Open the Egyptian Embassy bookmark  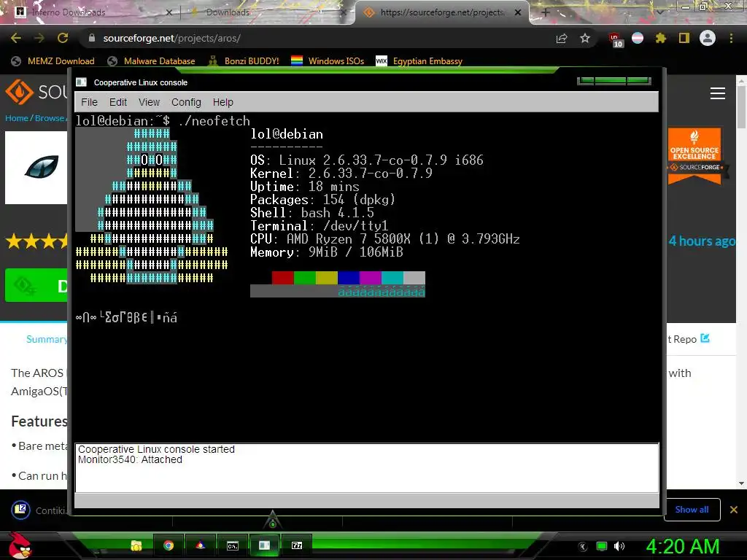[419, 61]
